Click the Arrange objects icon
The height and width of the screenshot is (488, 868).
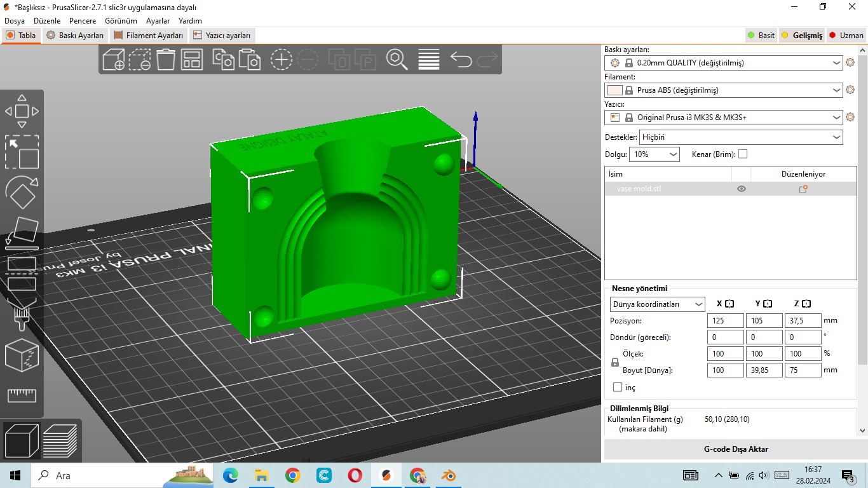coord(192,60)
